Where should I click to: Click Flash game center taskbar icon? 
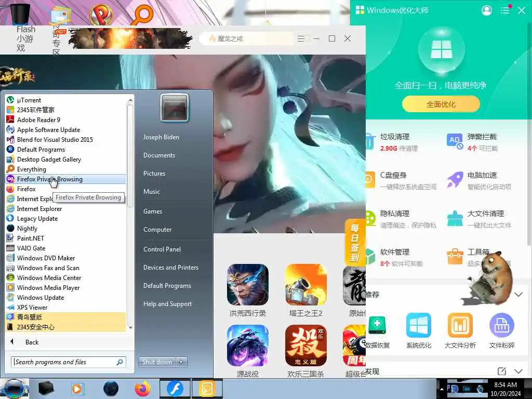(x=175, y=389)
